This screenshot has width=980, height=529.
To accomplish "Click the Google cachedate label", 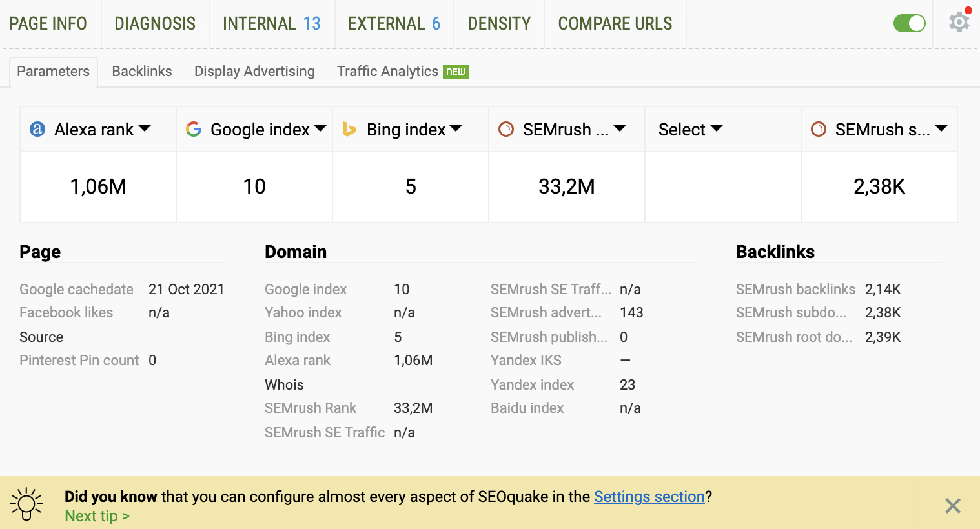I will [x=76, y=289].
